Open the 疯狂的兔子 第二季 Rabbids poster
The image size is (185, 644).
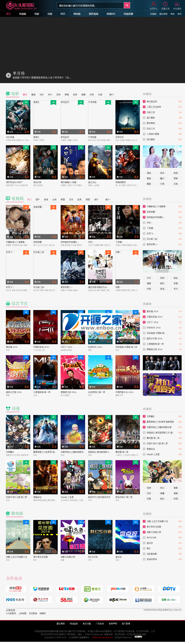click(128, 477)
